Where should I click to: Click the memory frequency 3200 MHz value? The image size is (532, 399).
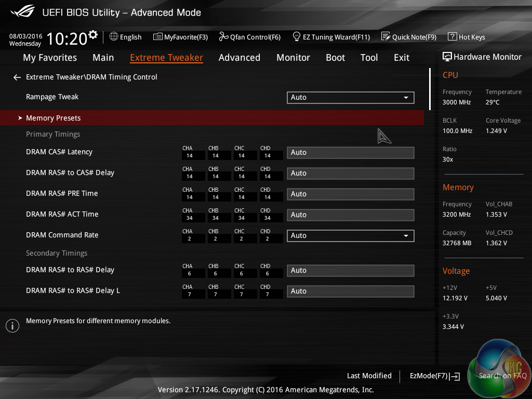pyautogui.click(x=456, y=215)
